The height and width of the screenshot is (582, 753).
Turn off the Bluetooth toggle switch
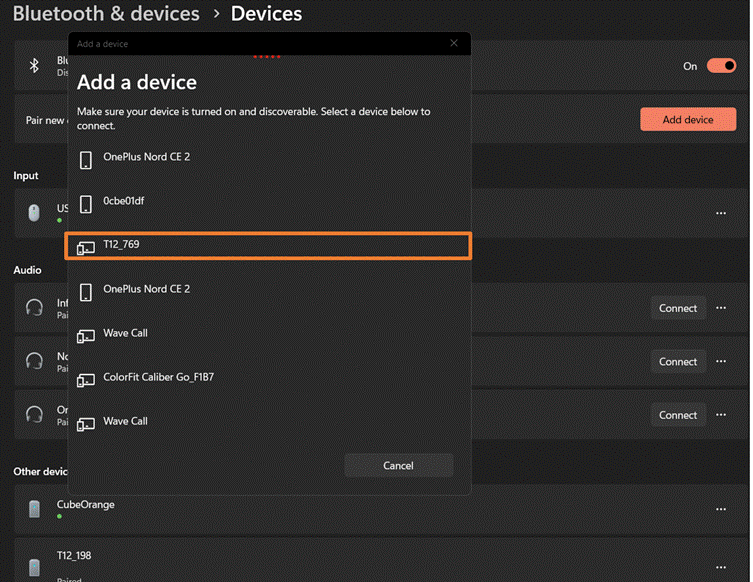click(x=720, y=66)
